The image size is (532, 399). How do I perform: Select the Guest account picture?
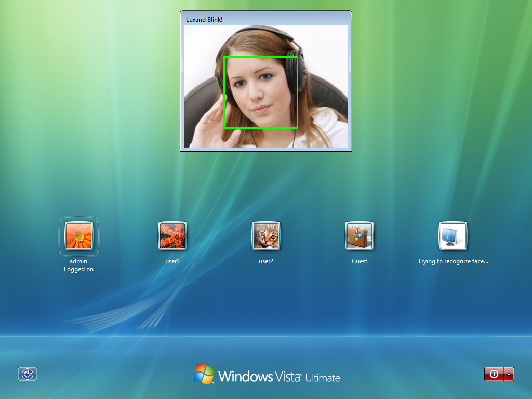click(x=359, y=235)
